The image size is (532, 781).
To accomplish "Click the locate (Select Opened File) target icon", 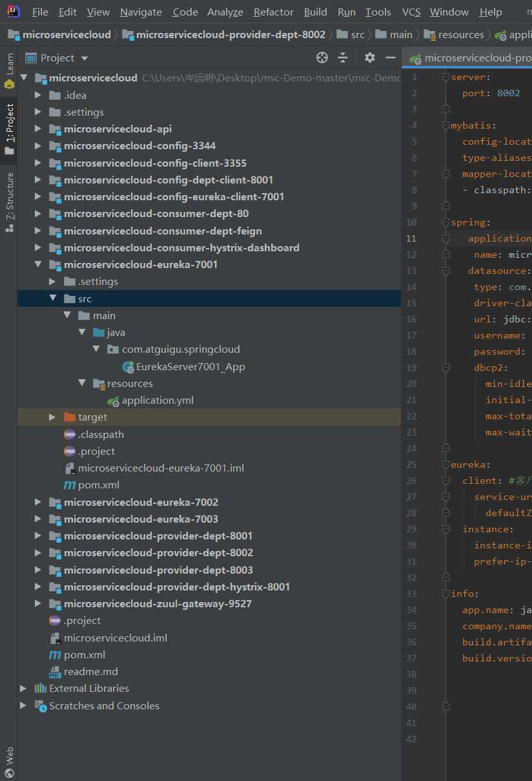I will (x=322, y=58).
